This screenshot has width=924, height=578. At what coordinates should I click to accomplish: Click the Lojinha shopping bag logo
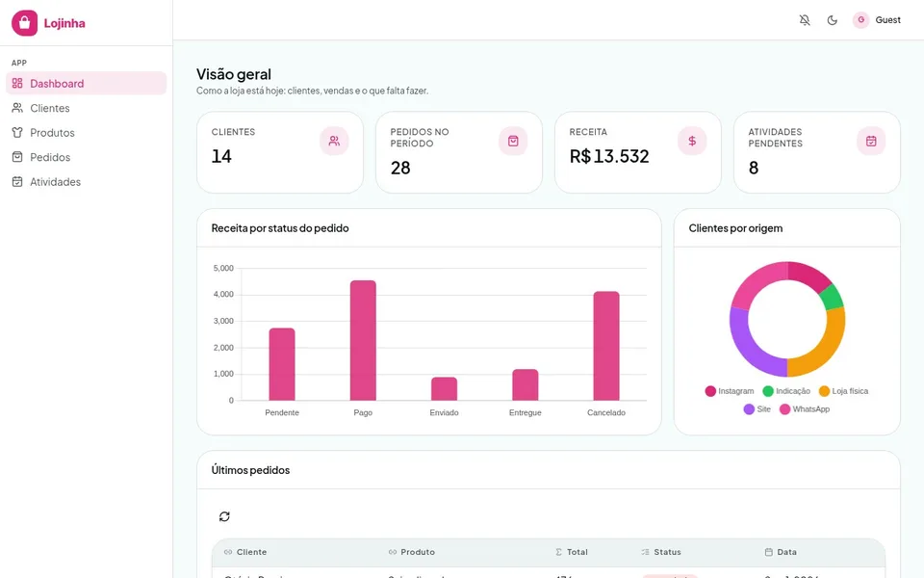[24, 23]
